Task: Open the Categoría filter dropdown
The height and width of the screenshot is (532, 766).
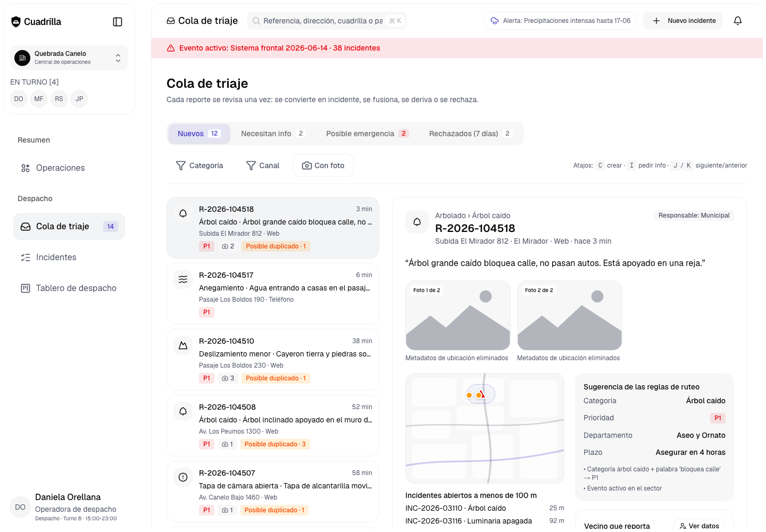Action: tap(199, 165)
